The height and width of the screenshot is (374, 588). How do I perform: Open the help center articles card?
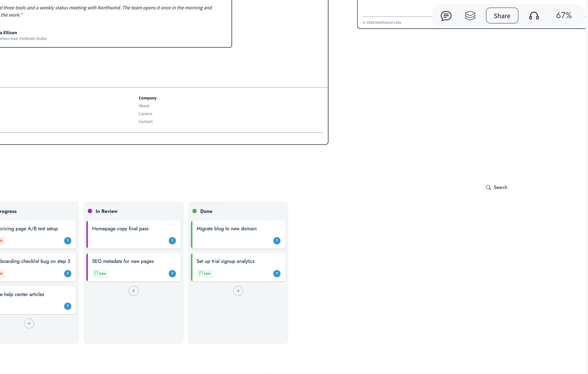38,300
